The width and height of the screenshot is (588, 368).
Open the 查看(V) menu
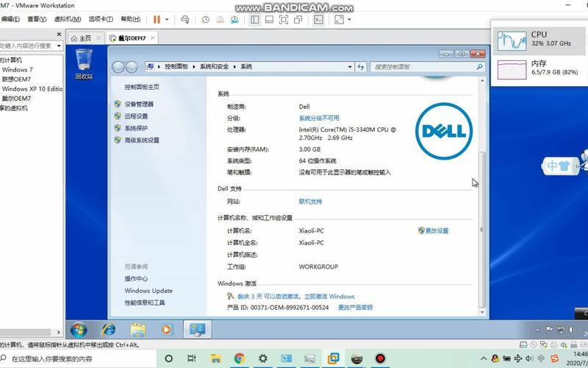click(37, 19)
